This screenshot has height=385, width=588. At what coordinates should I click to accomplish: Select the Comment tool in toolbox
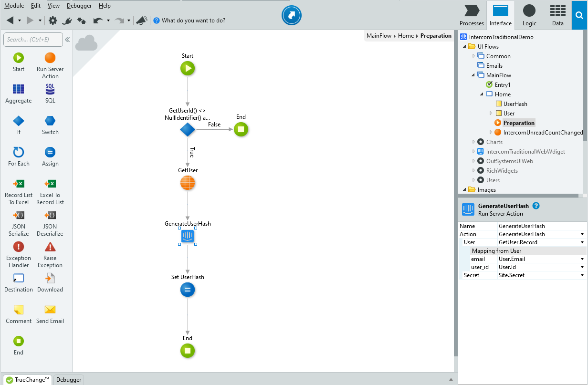click(x=19, y=314)
